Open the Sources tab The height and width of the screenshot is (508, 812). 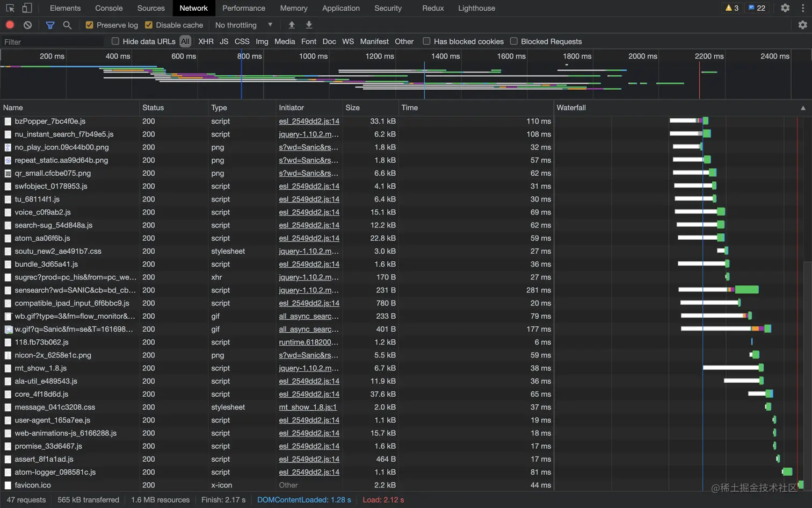(x=151, y=8)
